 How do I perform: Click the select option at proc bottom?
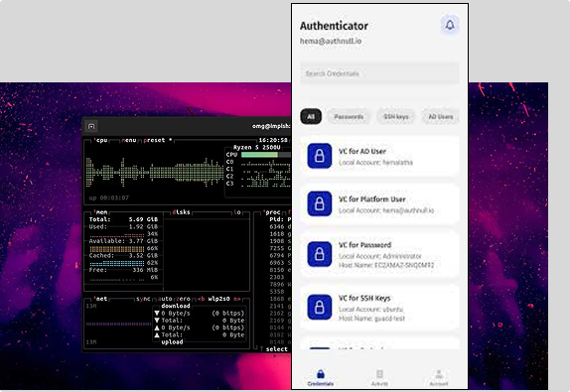tap(276, 349)
